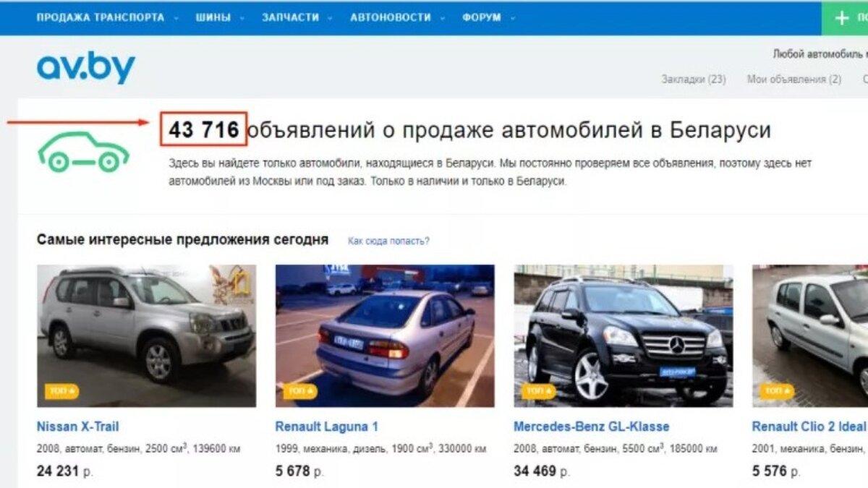Viewport: 868px width, 488px height.
Task: Open Мои объявления (2) link
Action: click(793, 80)
